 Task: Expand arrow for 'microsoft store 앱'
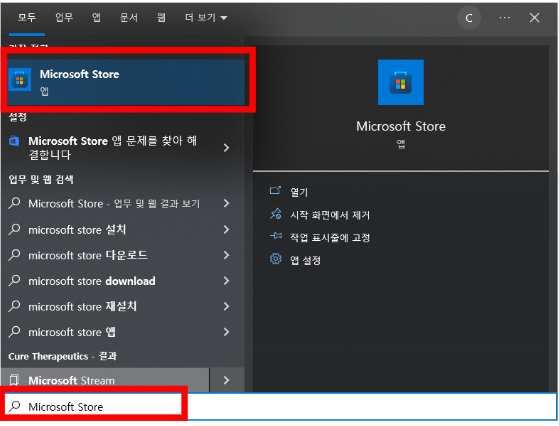click(226, 332)
